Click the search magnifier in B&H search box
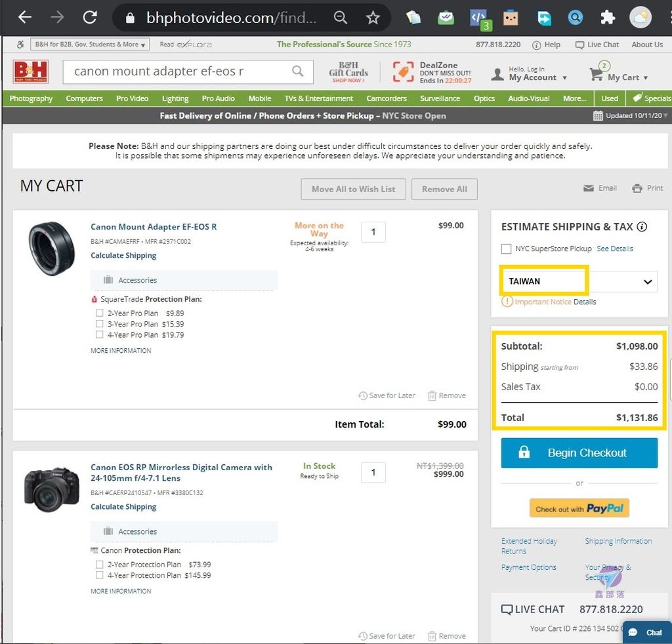This screenshot has width=672, height=644. pos(297,71)
